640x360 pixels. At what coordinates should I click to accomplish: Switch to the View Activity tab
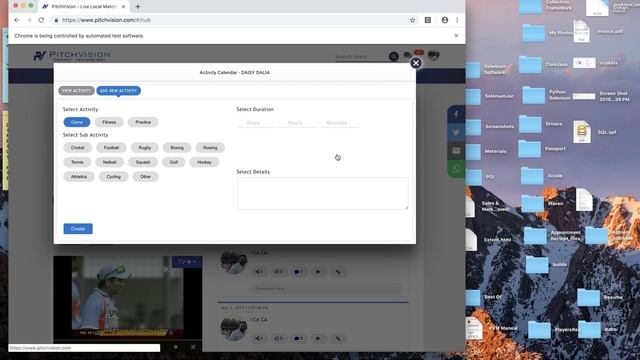tap(76, 91)
